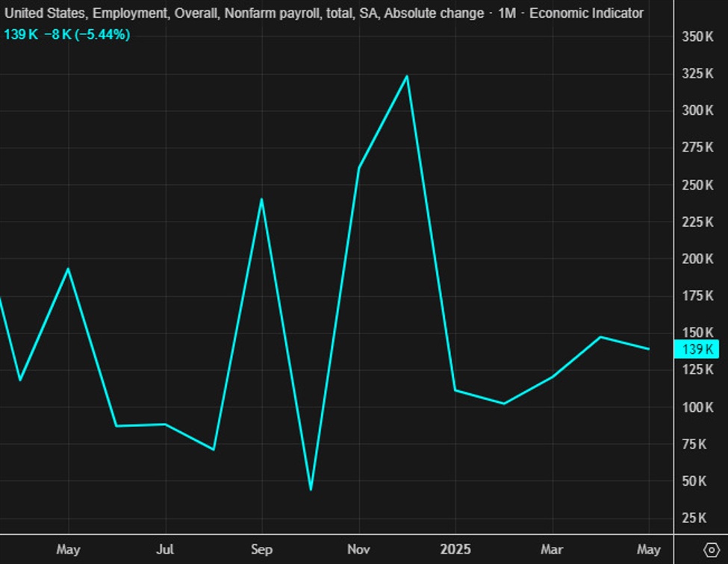
Task: Click the 100K label on the value axis
Action: (697, 407)
